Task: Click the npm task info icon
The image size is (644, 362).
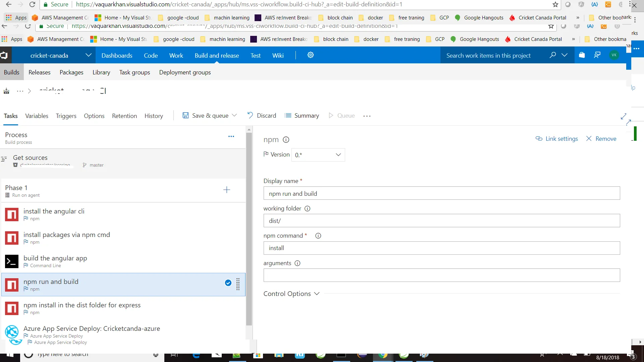Action: (x=286, y=140)
